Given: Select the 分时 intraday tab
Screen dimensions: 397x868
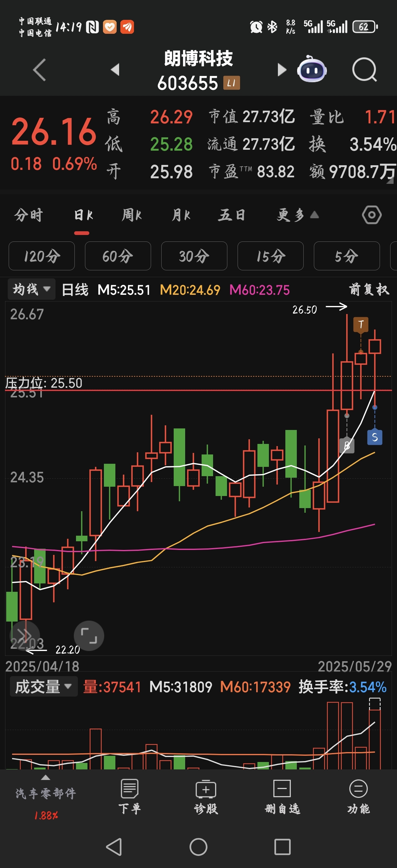Looking at the screenshot, I should tap(29, 215).
